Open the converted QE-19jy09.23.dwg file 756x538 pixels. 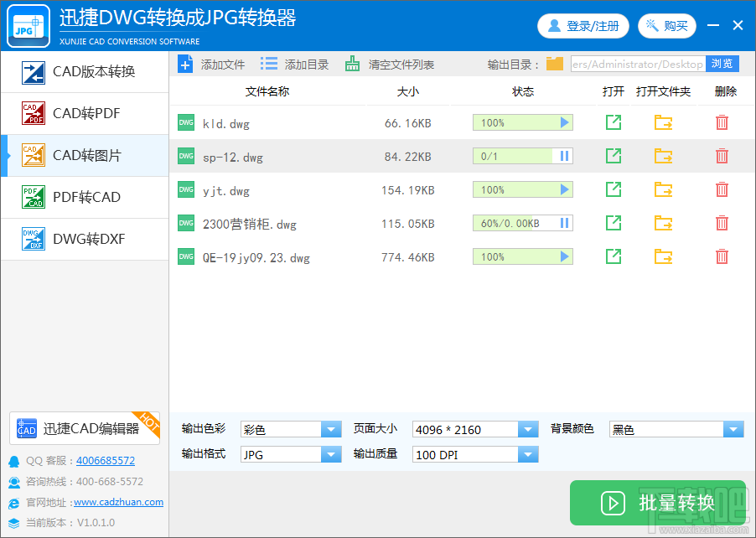point(614,256)
